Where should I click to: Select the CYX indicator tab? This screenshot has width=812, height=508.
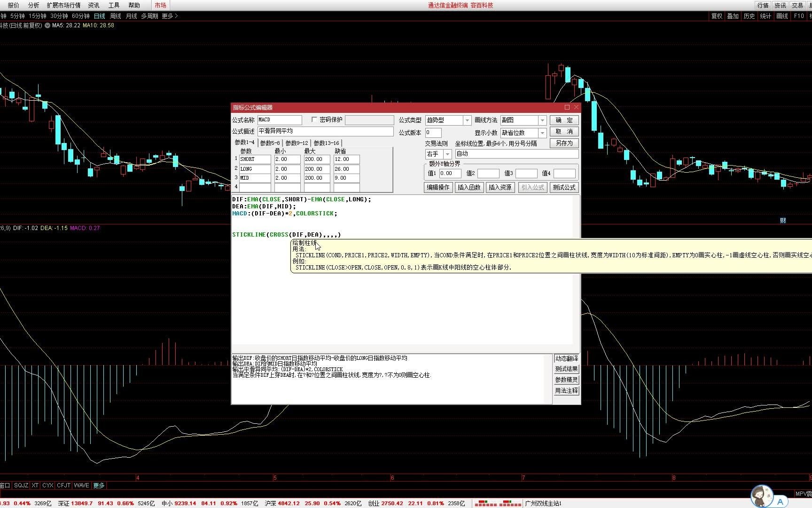48,485
